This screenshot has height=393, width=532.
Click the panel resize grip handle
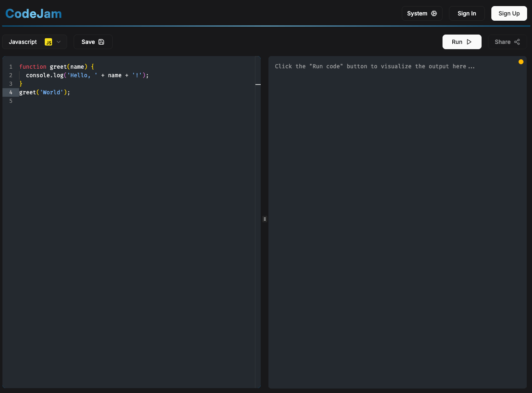click(x=265, y=219)
